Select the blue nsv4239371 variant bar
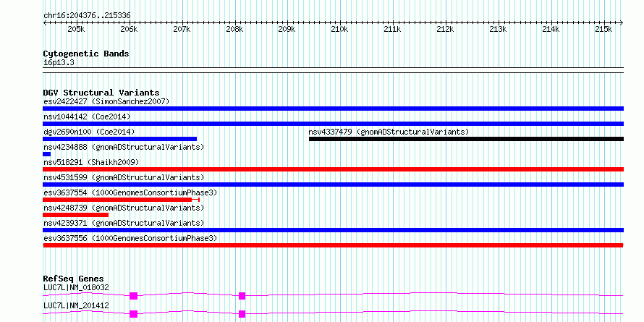 point(333,230)
